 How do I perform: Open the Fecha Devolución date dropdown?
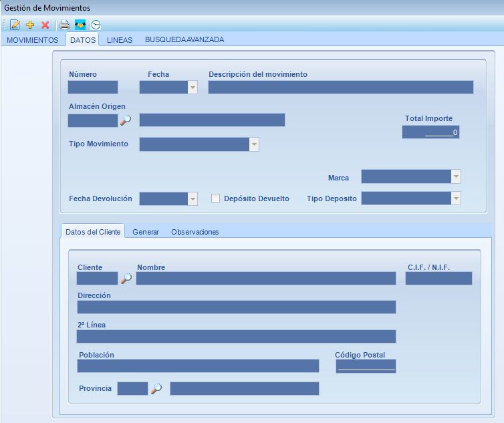pyautogui.click(x=193, y=198)
